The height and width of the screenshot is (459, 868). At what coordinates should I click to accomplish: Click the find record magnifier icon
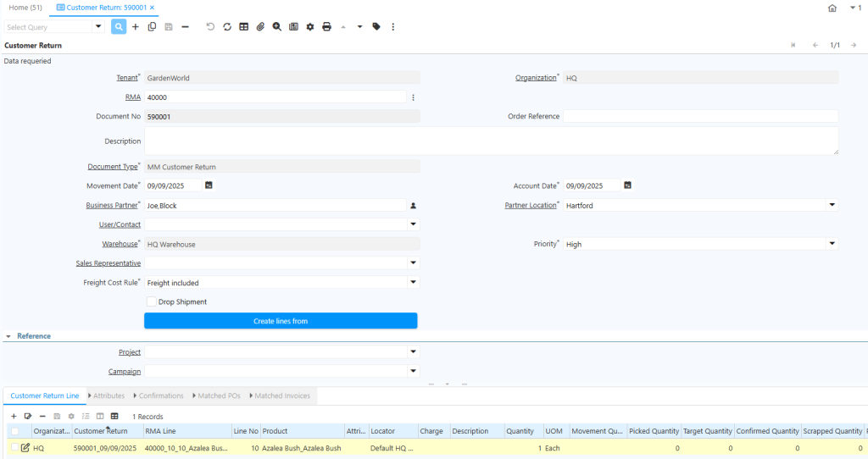pyautogui.click(x=119, y=27)
